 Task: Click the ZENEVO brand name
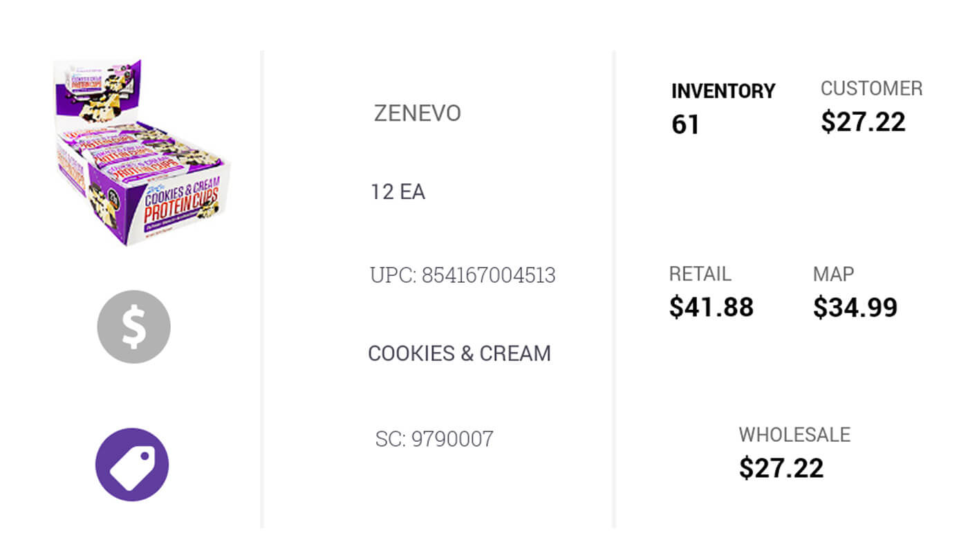coord(417,113)
